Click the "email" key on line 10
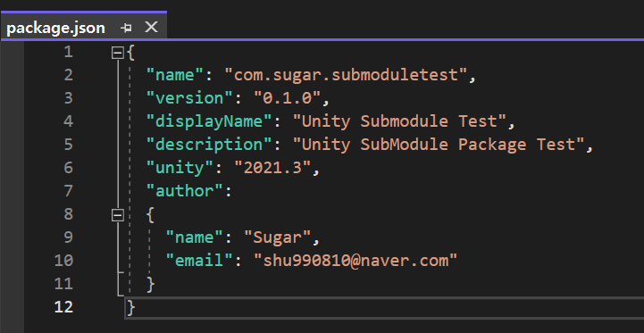Screen dimensions: 644x333 (x=199, y=261)
